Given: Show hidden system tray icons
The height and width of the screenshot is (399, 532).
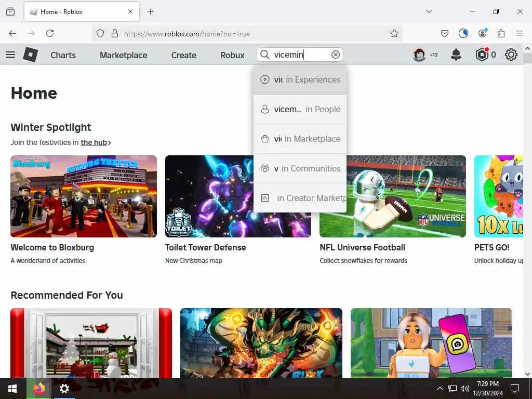Looking at the screenshot, I should (x=440, y=389).
